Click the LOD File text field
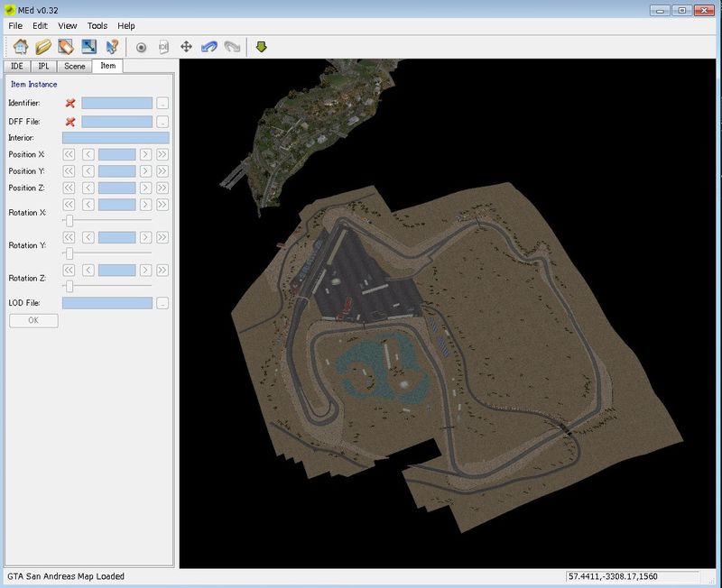722x588 pixels. [107, 303]
